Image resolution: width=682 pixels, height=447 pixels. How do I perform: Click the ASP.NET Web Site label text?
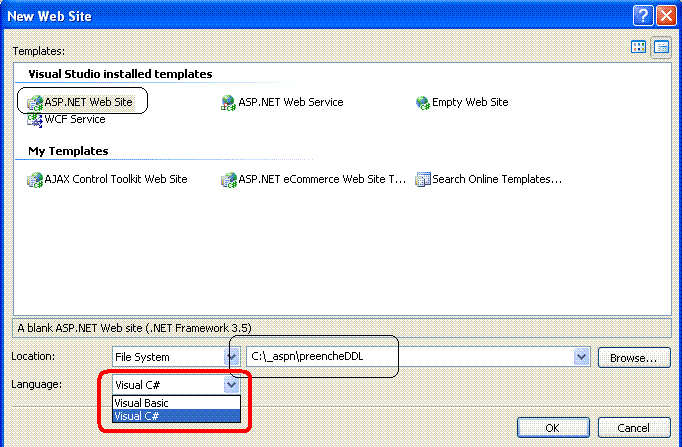coord(88,102)
